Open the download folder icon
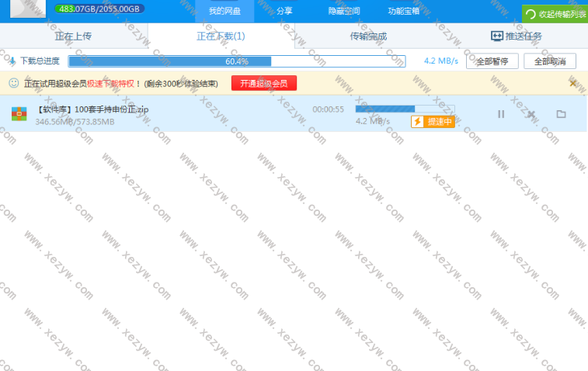 coord(561,114)
